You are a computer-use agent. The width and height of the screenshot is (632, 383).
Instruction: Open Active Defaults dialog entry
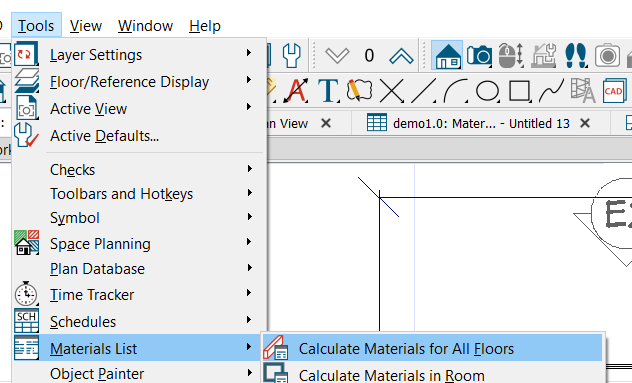pos(139,136)
